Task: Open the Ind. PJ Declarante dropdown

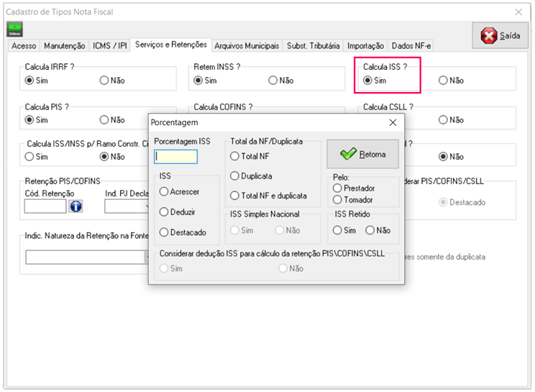Action: point(126,206)
